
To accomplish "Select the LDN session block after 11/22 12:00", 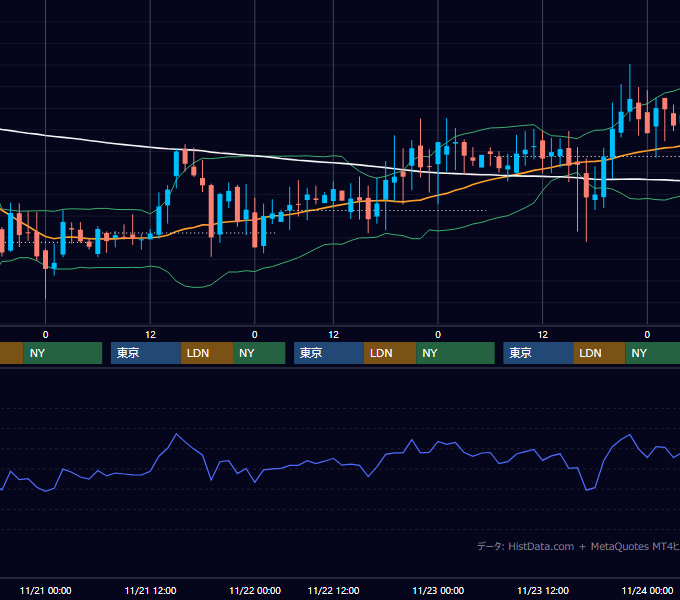I will (390, 353).
